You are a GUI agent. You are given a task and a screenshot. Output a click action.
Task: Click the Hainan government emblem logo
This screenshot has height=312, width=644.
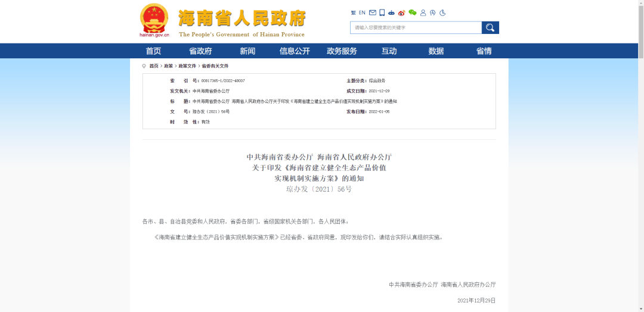[154, 20]
